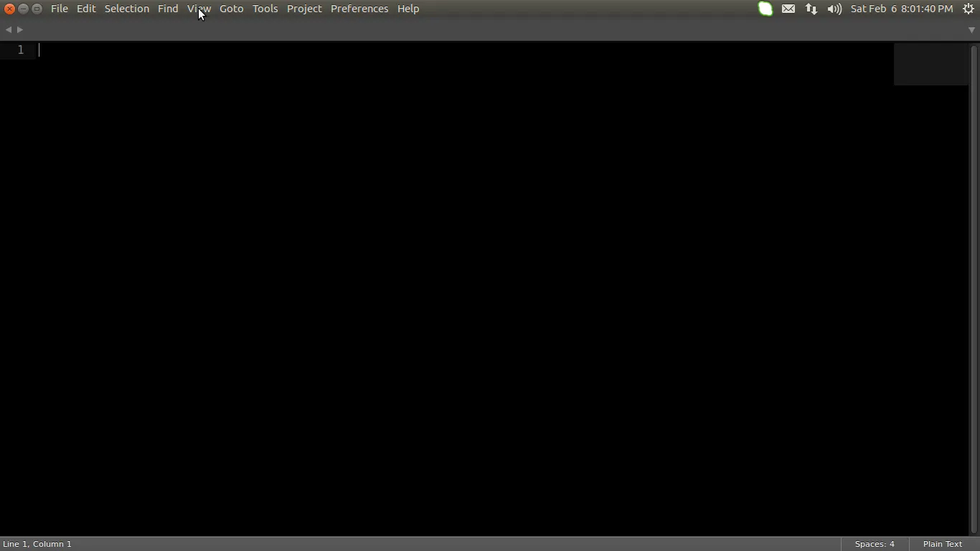This screenshot has width=980, height=551.
Task: Minimize the editor window
Action: pos(23,9)
